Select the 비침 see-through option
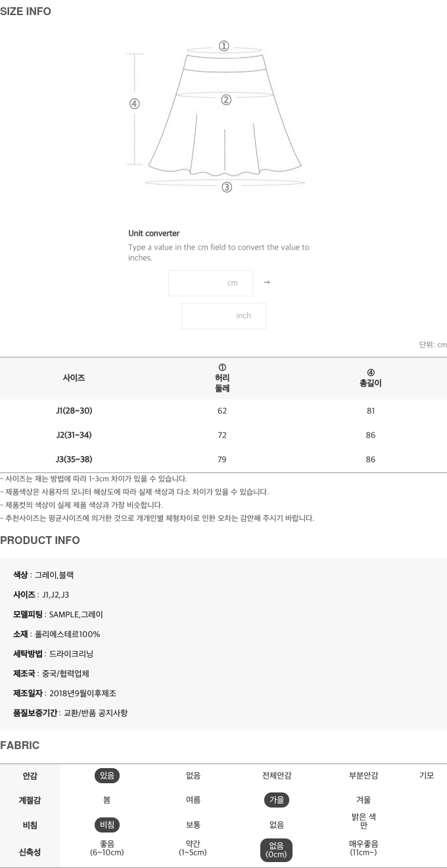Image resolution: width=447 pixels, height=868 pixels. tap(107, 825)
